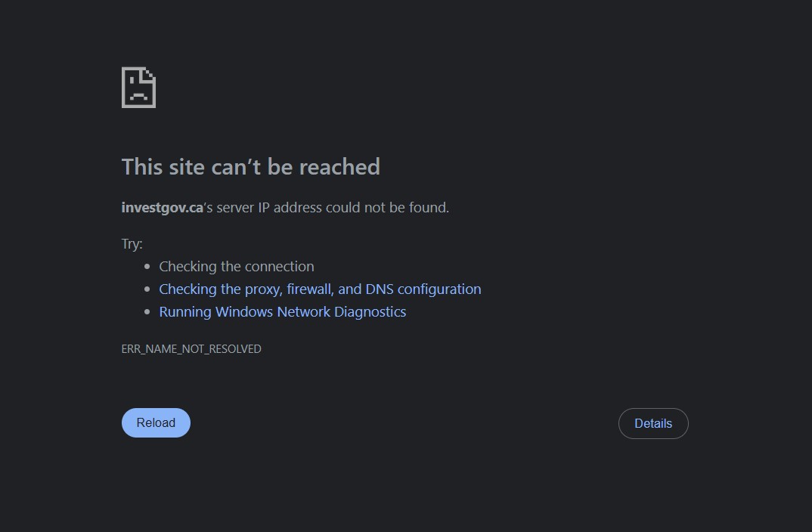Click the bullet beside Checking the connection
The image size is (812, 532).
coord(147,267)
